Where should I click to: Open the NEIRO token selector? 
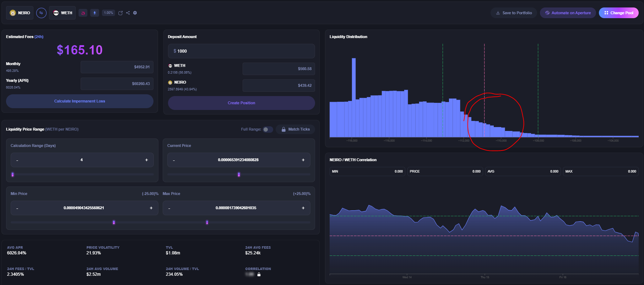point(20,13)
